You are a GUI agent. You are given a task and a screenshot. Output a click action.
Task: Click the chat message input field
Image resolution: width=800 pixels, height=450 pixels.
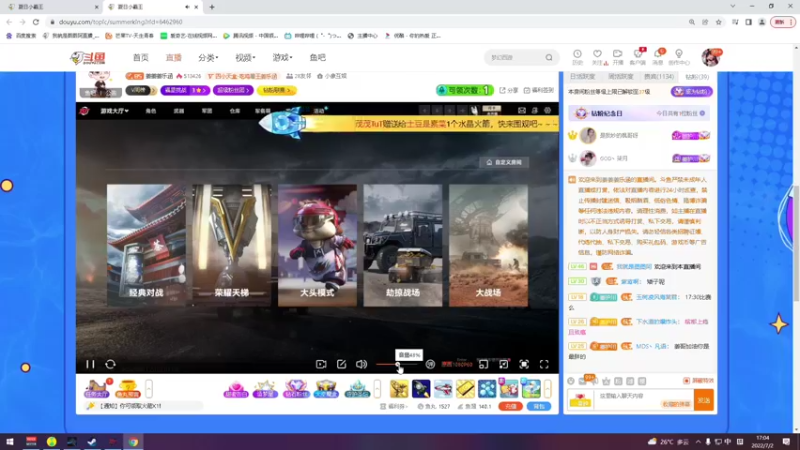(643, 399)
